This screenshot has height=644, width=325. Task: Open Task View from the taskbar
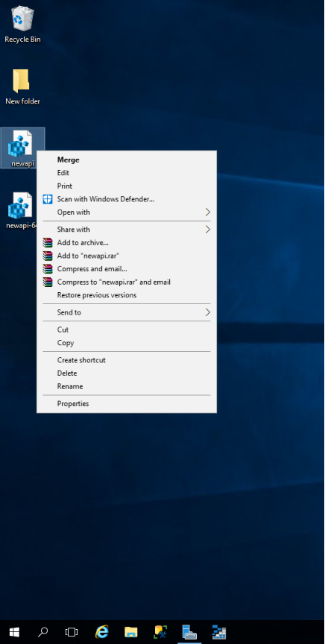click(x=72, y=631)
